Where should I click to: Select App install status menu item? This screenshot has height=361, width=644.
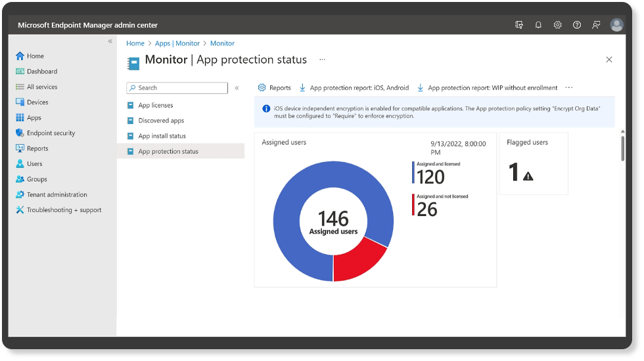pos(162,136)
